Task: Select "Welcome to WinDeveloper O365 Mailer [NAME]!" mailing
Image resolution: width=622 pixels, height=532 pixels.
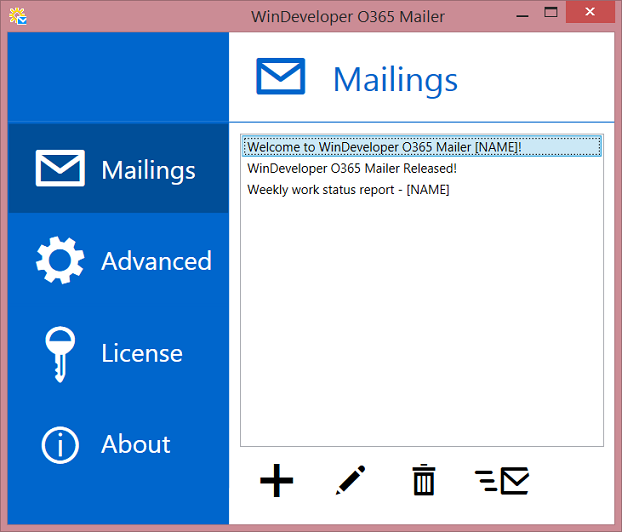Action: (x=384, y=147)
